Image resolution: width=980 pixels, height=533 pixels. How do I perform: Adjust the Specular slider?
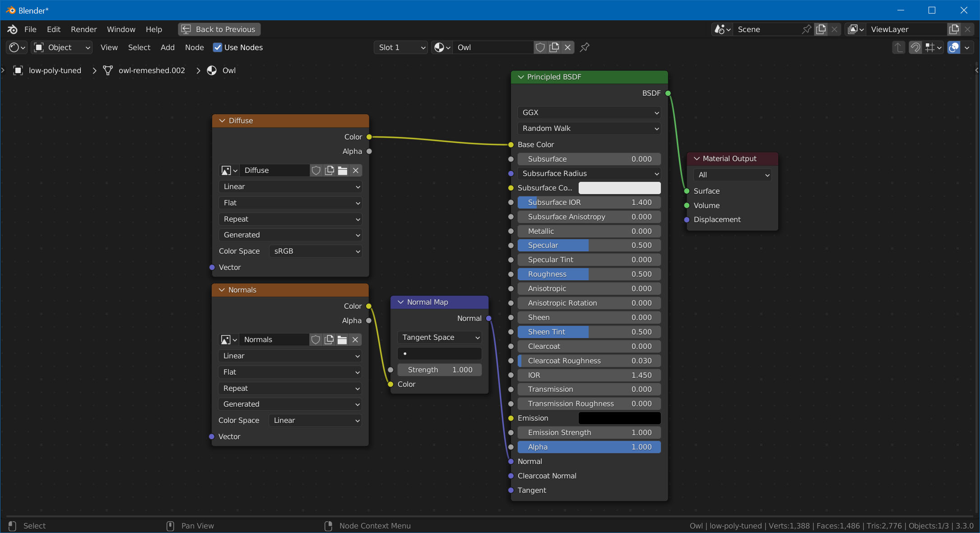tap(589, 245)
